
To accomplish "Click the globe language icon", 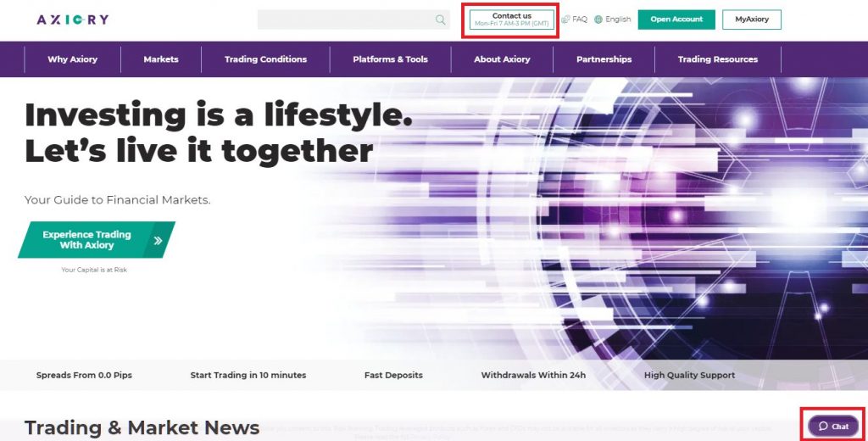I will point(598,20).
